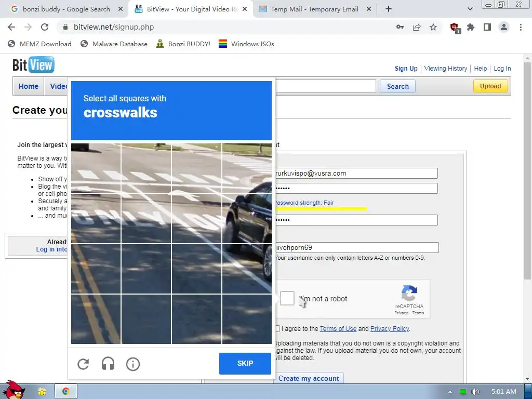Open Chrome taskbar icon
The width and height of the screenshot is (532, 399).
(66, 392)
